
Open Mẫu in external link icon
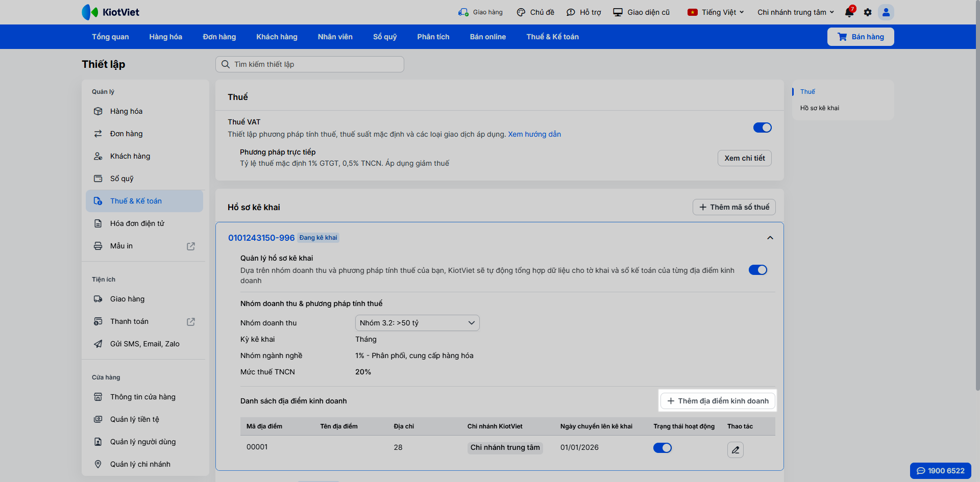(x=191, y=246)
